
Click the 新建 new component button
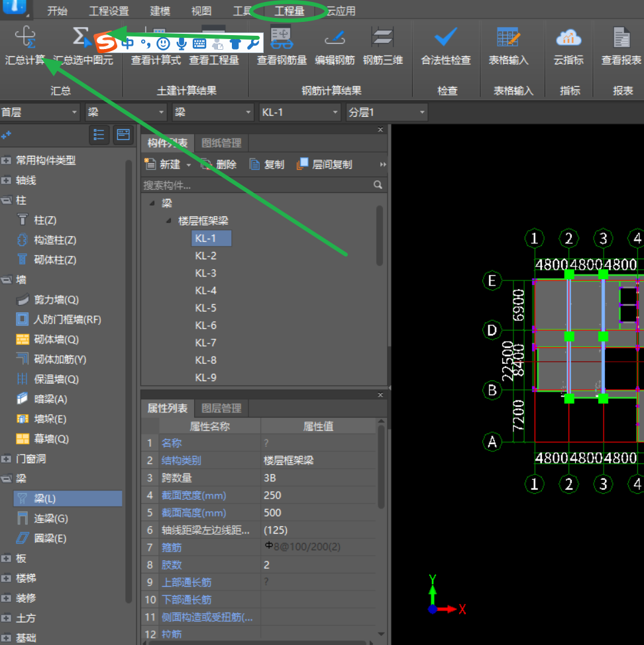tap(162, 164)
